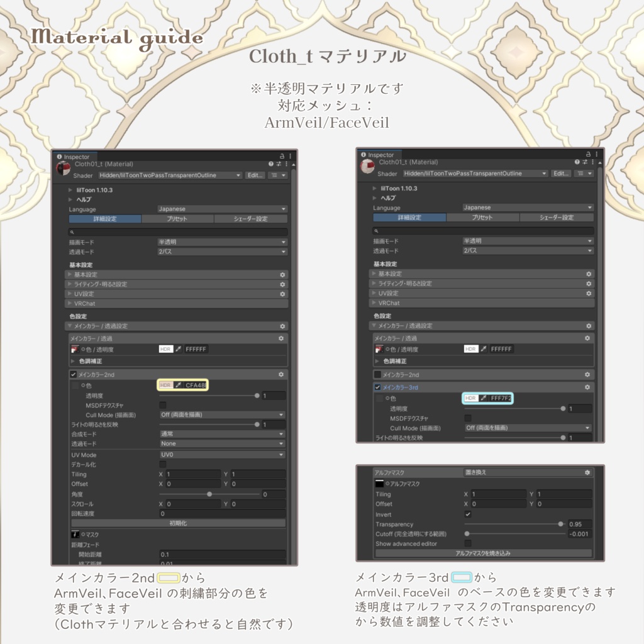Open gear for メインカラー2nd in right panel
Screen dimensions: 644x644
(x=587, y=375)
